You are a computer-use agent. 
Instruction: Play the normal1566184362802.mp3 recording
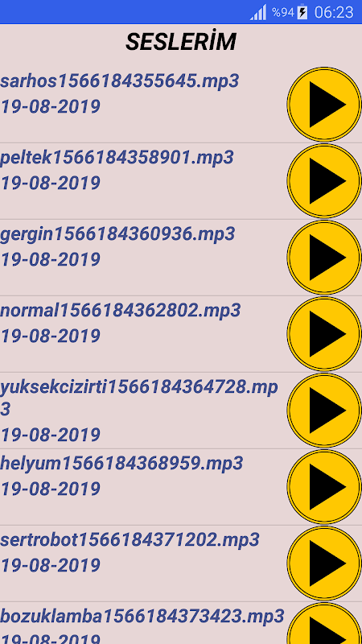324,333
